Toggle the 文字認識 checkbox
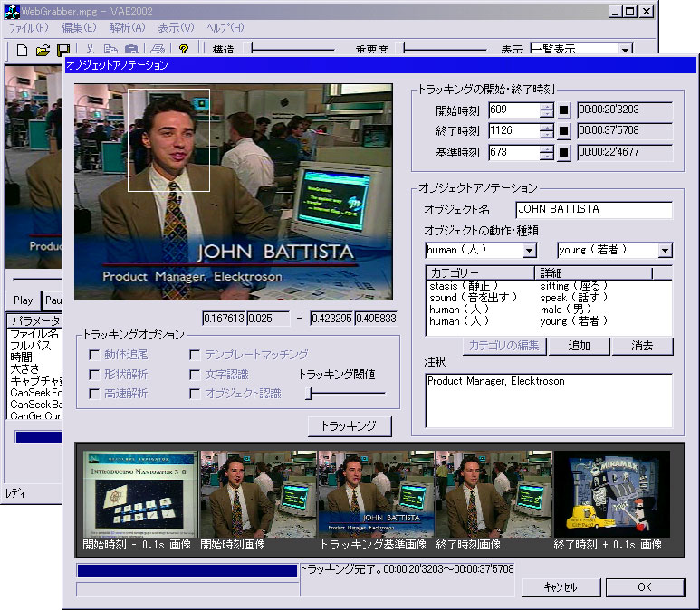The image size is (700, 610). click(x=195, y=375)
